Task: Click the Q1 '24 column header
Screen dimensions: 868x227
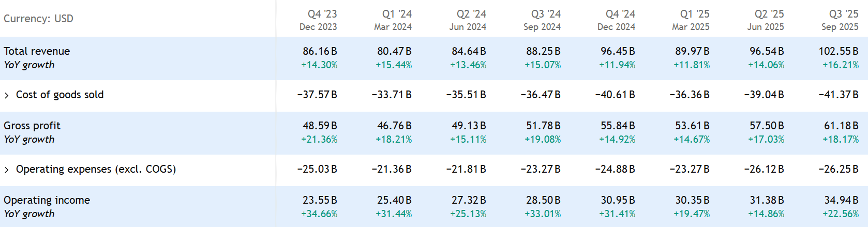Action: pyautogui.click(x=394, y=20)
